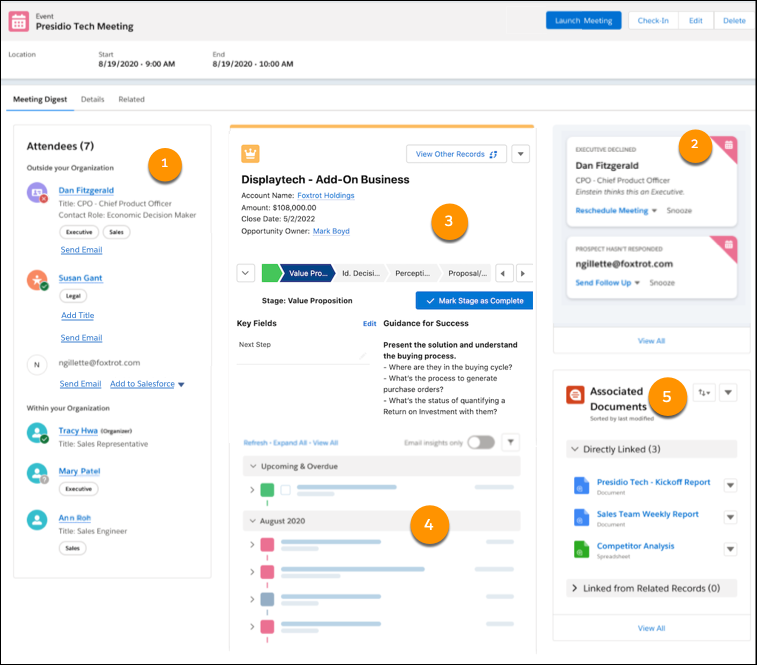
Task: Switch to the Meeting Digest tab
Action: tap(40, 100)
